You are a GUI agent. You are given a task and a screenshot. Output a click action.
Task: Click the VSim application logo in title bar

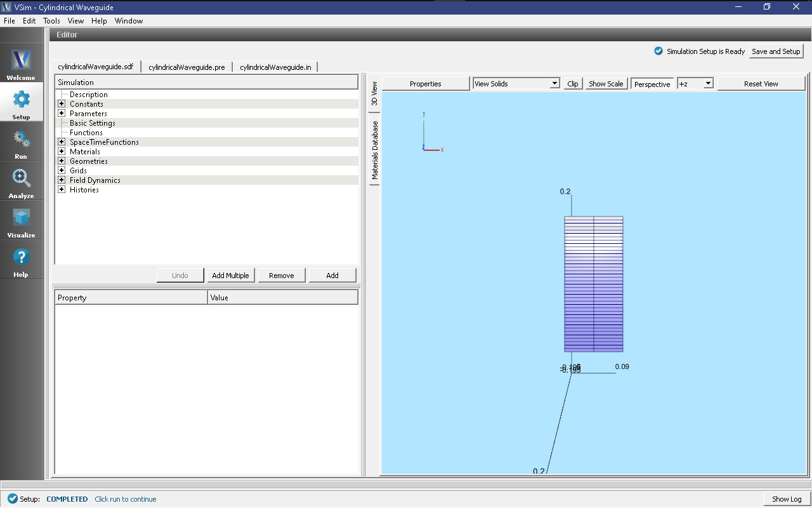[x=7, y=6]
